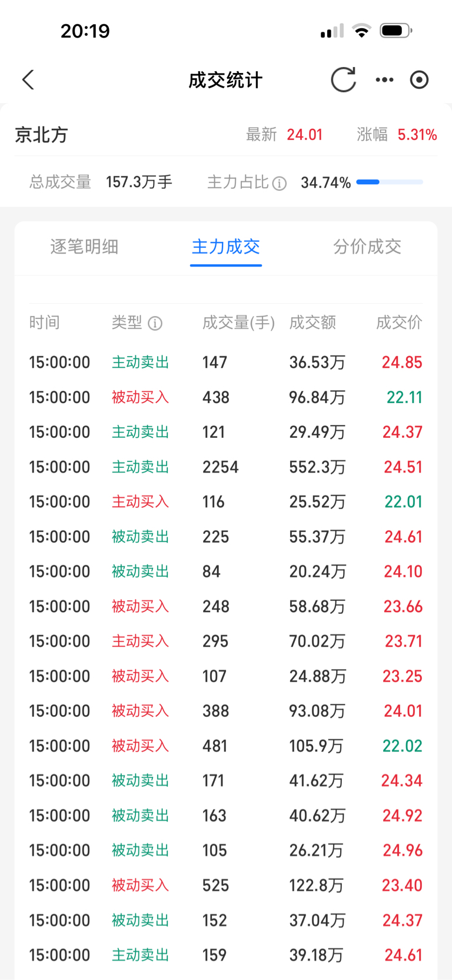Open the three-dot more menu

click(384, 79)
